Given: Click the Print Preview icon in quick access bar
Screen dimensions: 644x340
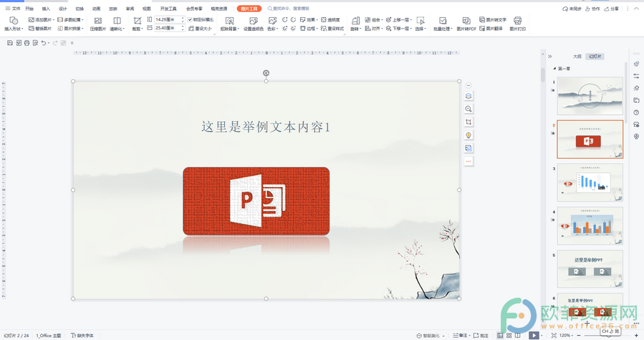Looking at the screenshot, I should (35, 43).
